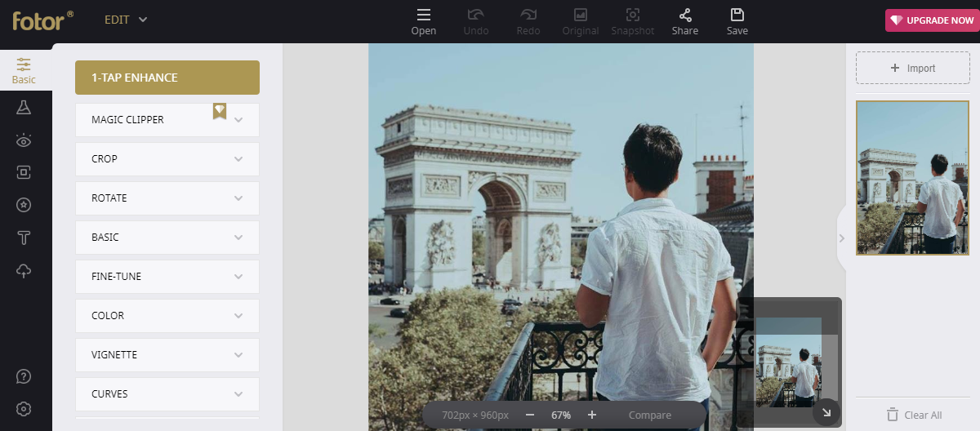Open the Cloud upload icon in sidebar
The image size is (980, 431).
(x=24, y=271)
